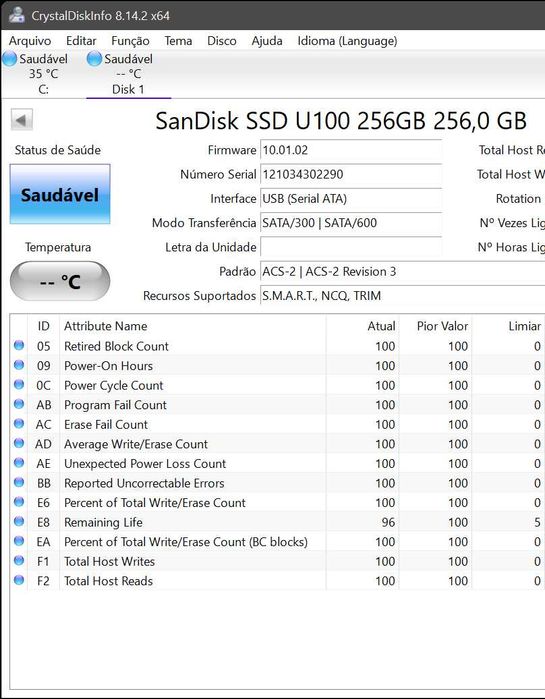
Task: Click the Interface field USB (Serial ATA)
Action: [351, 198]
